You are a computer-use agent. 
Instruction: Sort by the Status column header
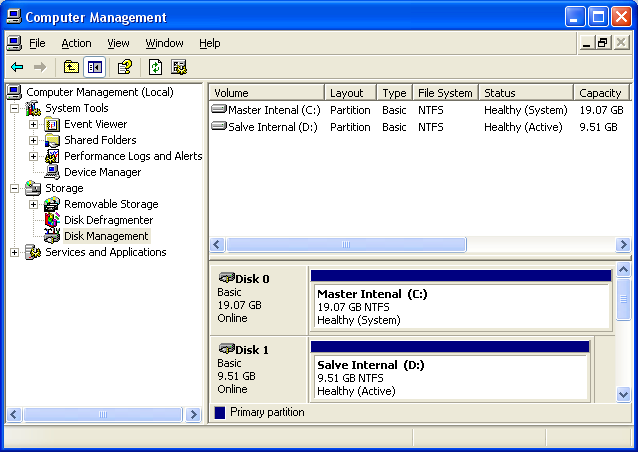pyautogui.click(x=527, y=93)
